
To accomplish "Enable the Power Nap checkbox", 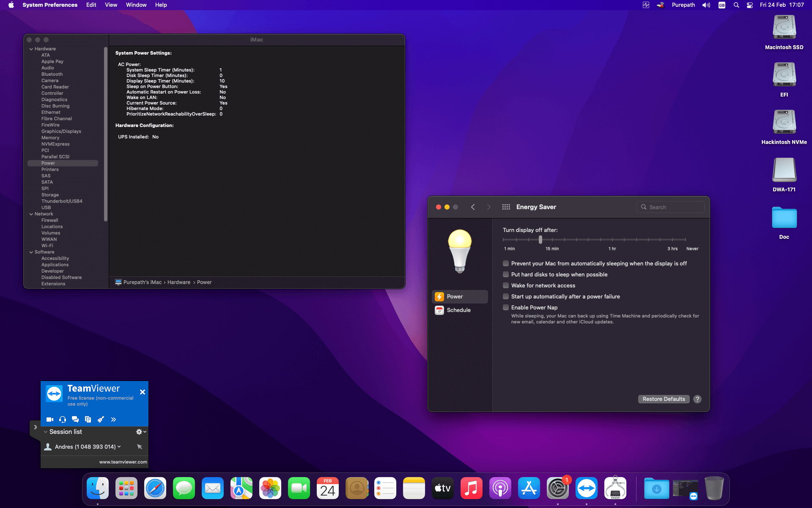I will 506,308.
